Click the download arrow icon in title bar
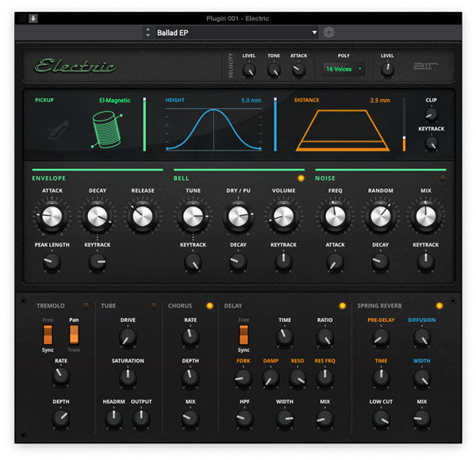 coord(33,18)
